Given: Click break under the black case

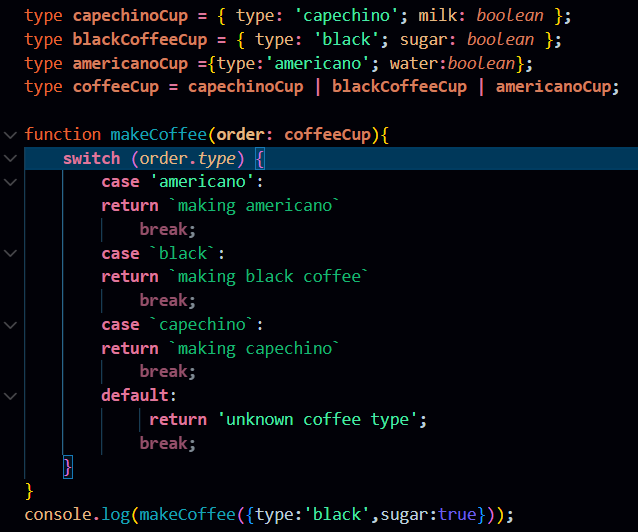Looking at the screenshot, I should point(164,300).
